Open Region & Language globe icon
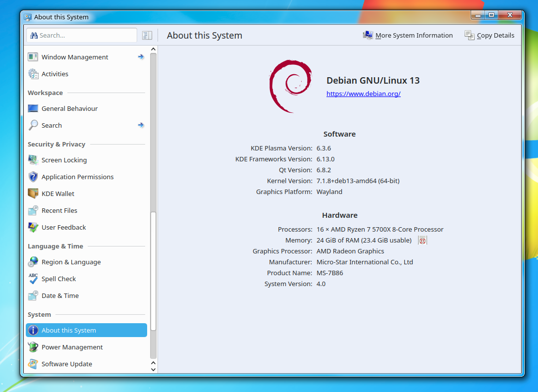The width and height of the screenshot is (538, 392). coord(33,262)
